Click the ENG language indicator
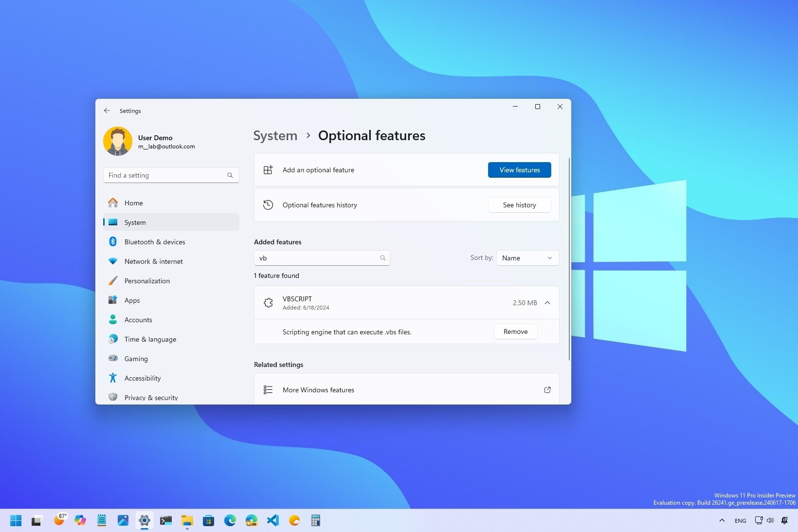The image size is (798, 532). point(741,521)
